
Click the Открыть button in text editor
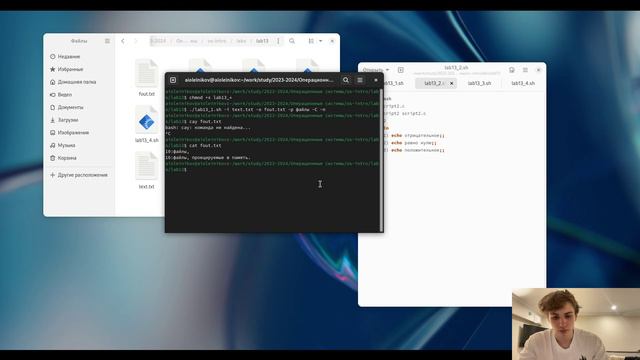pos(373,70)
